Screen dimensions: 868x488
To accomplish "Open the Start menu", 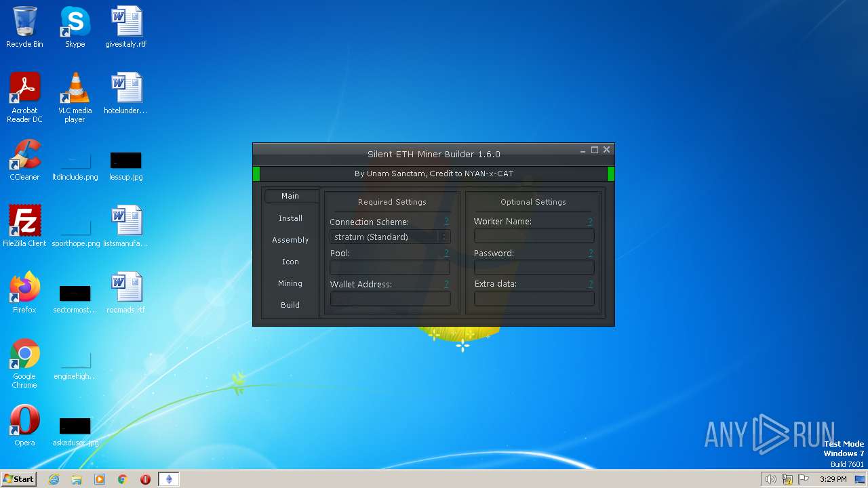I will click(x=18, y=479).
